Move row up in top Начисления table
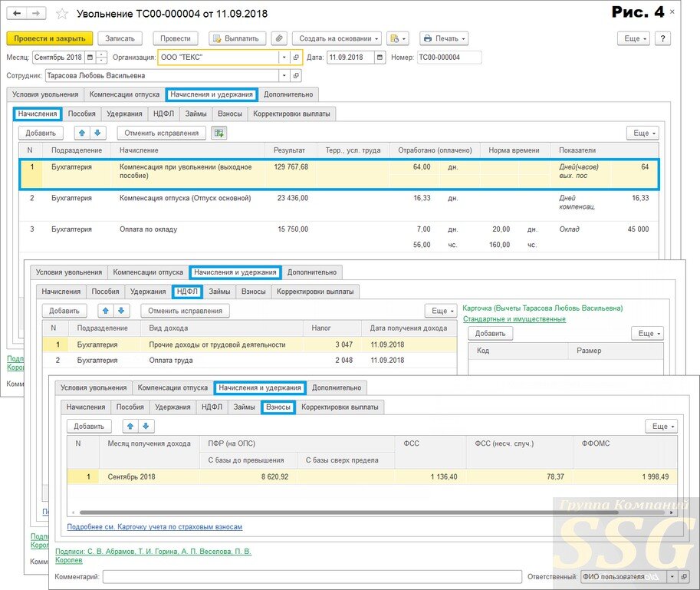Viewport: 700px width, 590px height. point(82,133)
